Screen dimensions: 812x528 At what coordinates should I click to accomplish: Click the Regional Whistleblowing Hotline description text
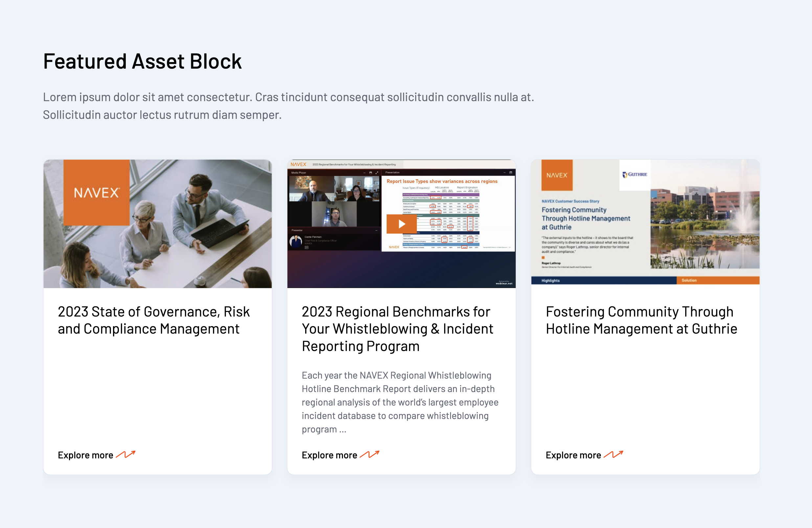[400, 402]
